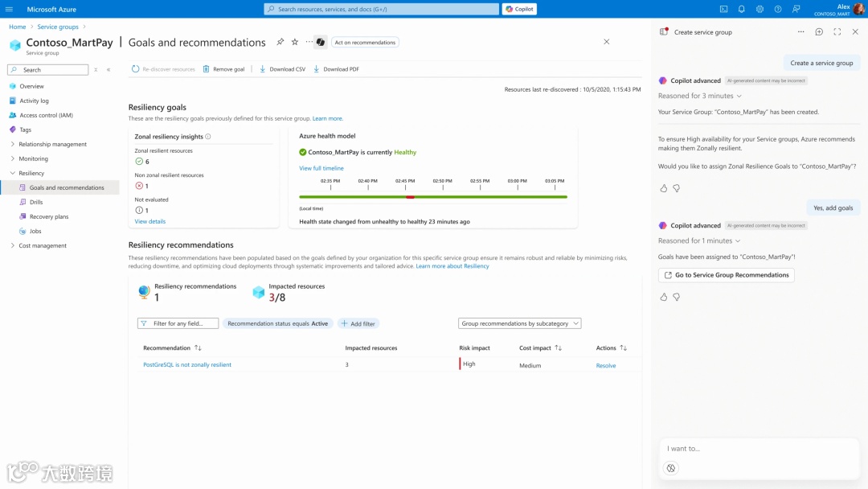Open the more options ellipsis beside the title
868x489 pixels.
(309, 42)
